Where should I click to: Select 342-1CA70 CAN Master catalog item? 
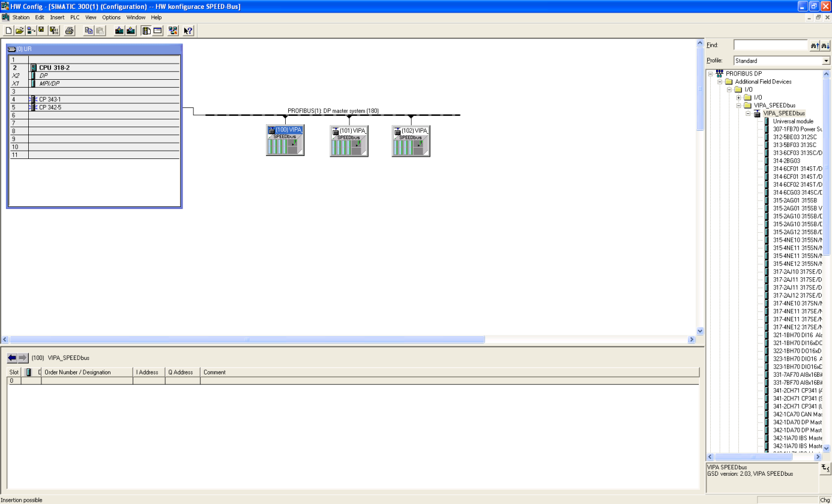[x=797, y=414]
